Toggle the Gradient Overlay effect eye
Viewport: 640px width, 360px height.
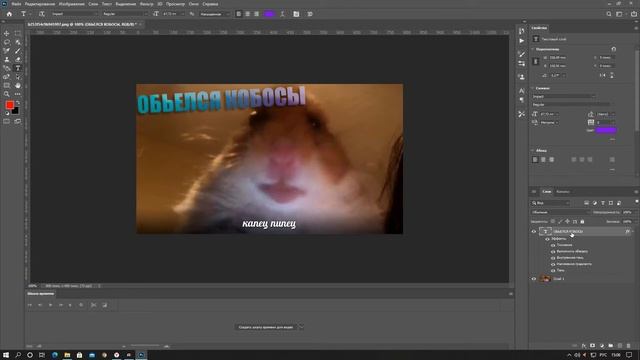tap(553, 264)
